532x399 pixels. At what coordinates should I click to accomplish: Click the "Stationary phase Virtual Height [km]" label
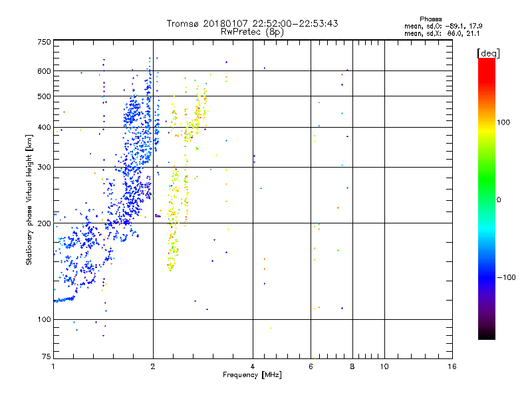pos(29,199)
